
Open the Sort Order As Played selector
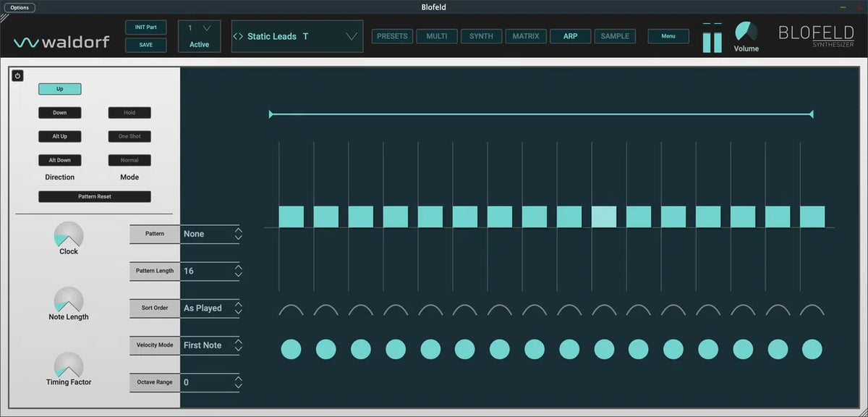pos(238,308)
